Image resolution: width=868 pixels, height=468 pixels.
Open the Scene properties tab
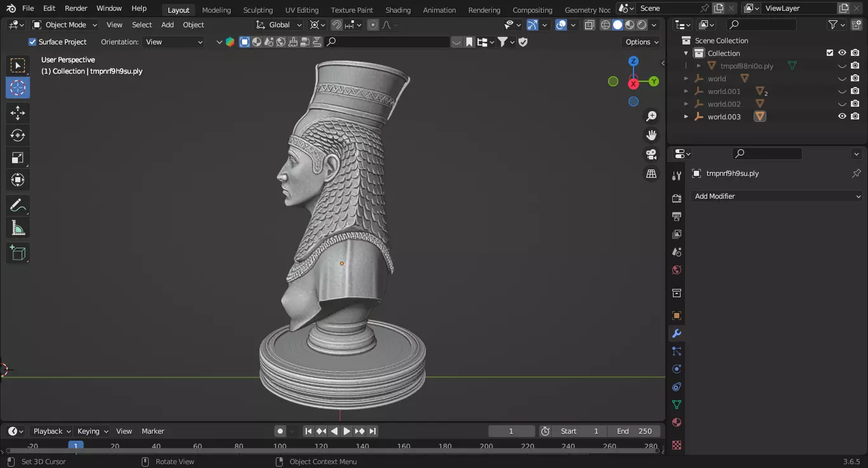tap(677, 252)
